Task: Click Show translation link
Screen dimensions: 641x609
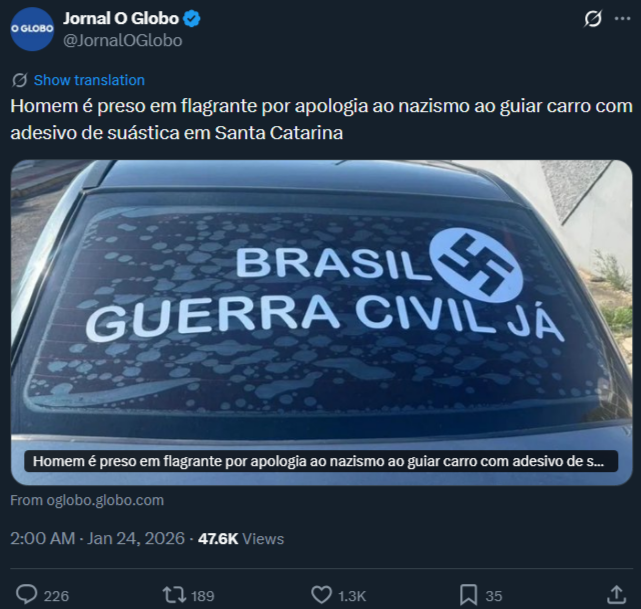Action: (89, 80)
